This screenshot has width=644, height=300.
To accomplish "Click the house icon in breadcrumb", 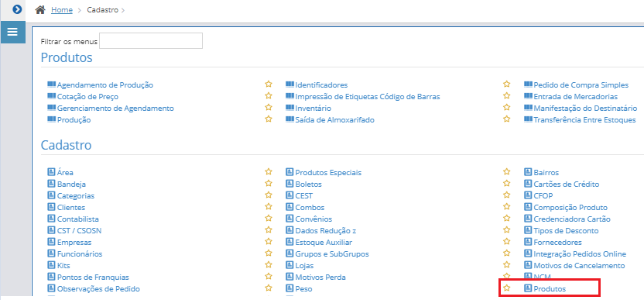I will 40,10.
